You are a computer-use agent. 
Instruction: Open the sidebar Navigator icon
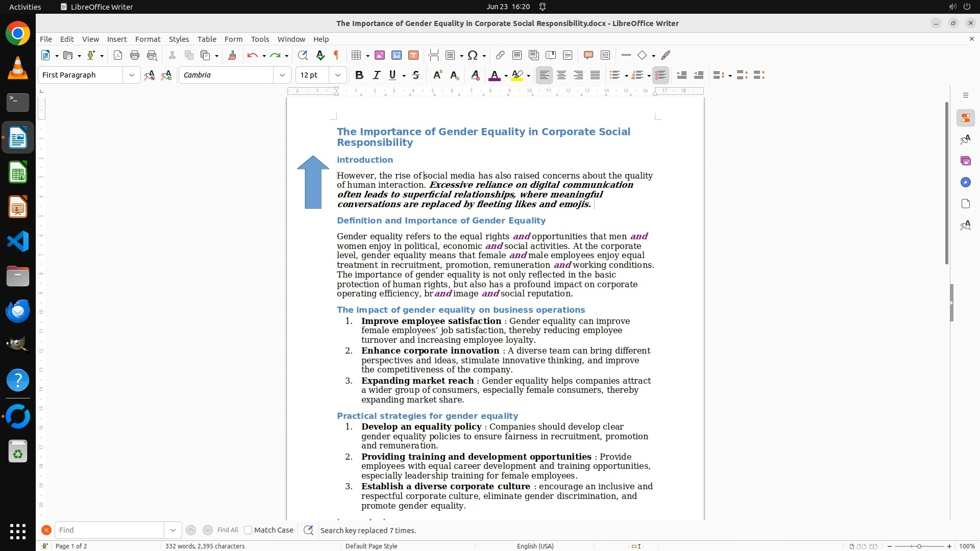click(965, 182)
